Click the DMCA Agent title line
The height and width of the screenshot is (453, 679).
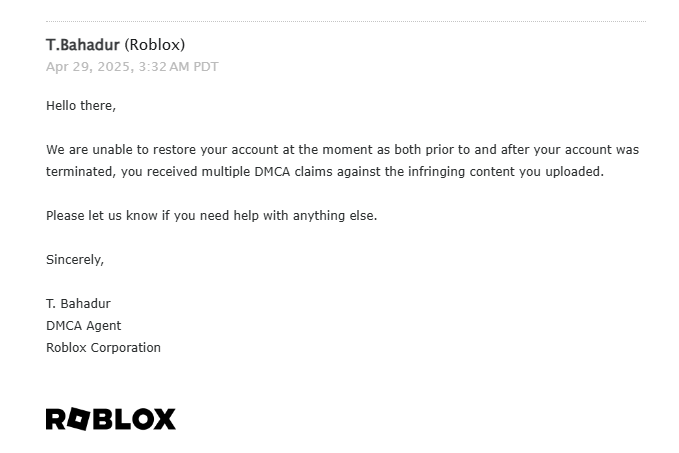pyautogui.click(x=84, y=326)
